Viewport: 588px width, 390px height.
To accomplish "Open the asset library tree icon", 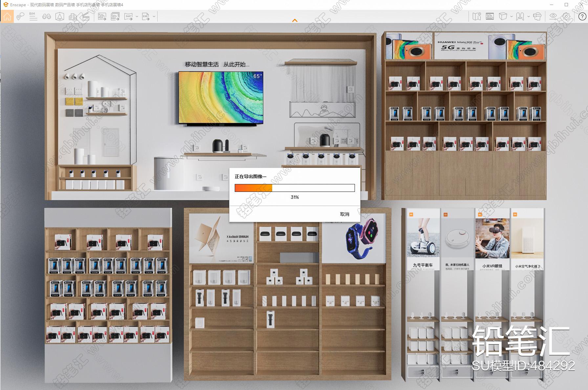I will pos(59,16).
